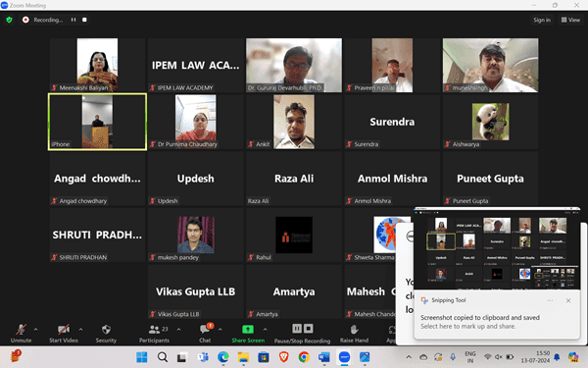This screenshot has height=368, width=588.
Task: Open the Chat panel
Action: click(205, 333)
